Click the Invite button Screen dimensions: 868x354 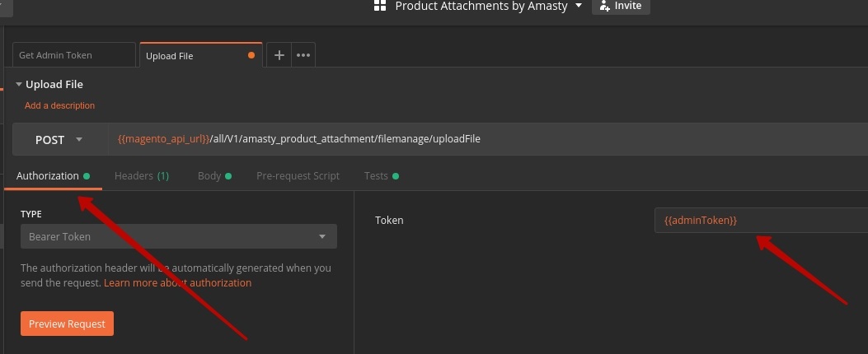click(621, 6)
